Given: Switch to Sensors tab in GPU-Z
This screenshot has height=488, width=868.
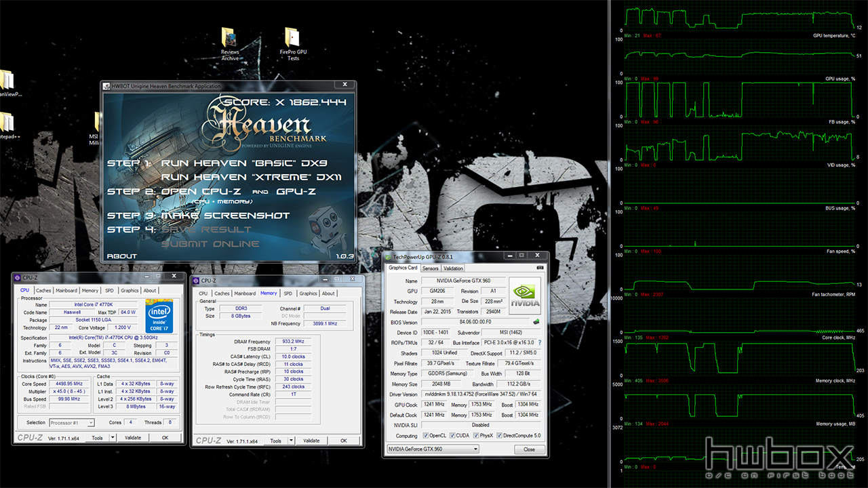Looking at the screenshot, I should 431,268.
